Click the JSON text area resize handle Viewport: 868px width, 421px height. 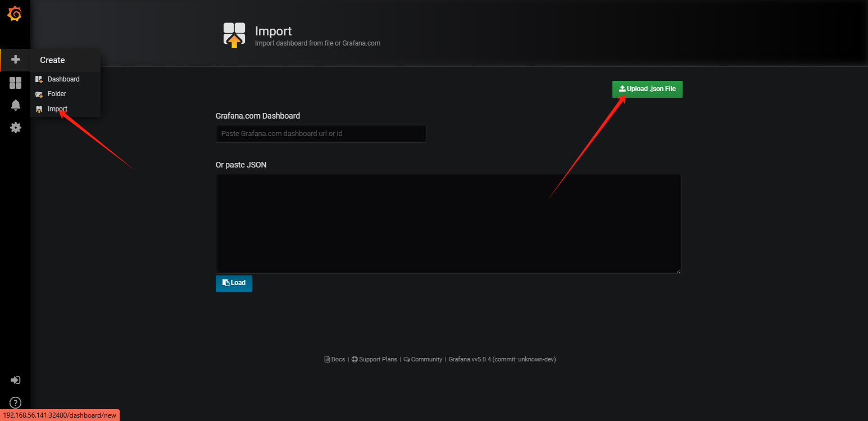click(678, 270)
